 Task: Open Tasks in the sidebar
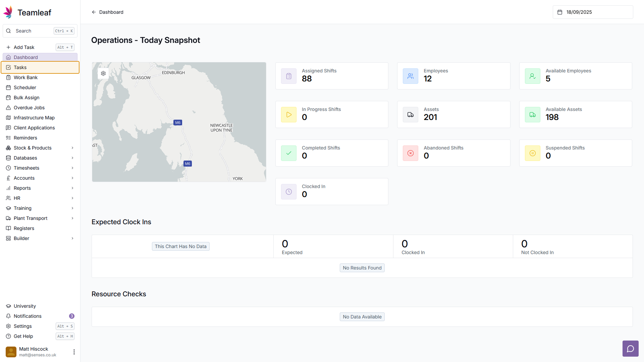coord(20,67)
